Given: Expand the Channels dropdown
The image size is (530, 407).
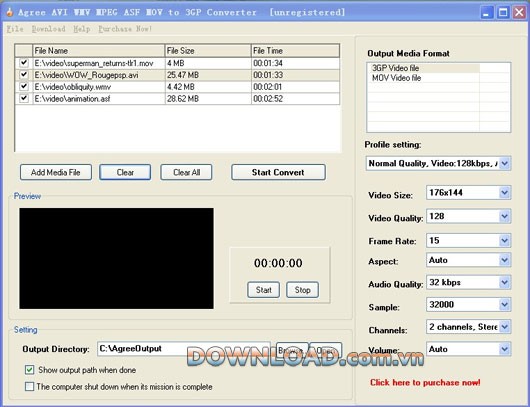Looking at the screenshot, I should coord(504,327).
